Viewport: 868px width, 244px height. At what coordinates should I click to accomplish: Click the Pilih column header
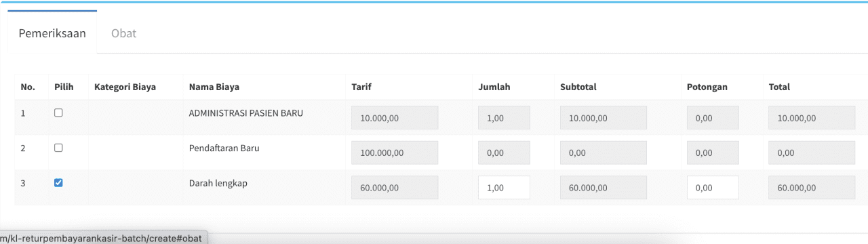click(x=64, y=87)
